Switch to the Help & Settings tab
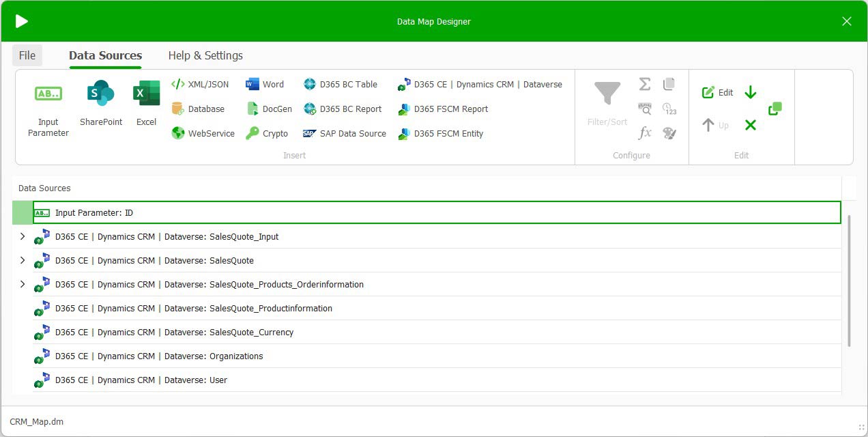The image size is (868, 437). pyautogui.click(x=205, y=55)
